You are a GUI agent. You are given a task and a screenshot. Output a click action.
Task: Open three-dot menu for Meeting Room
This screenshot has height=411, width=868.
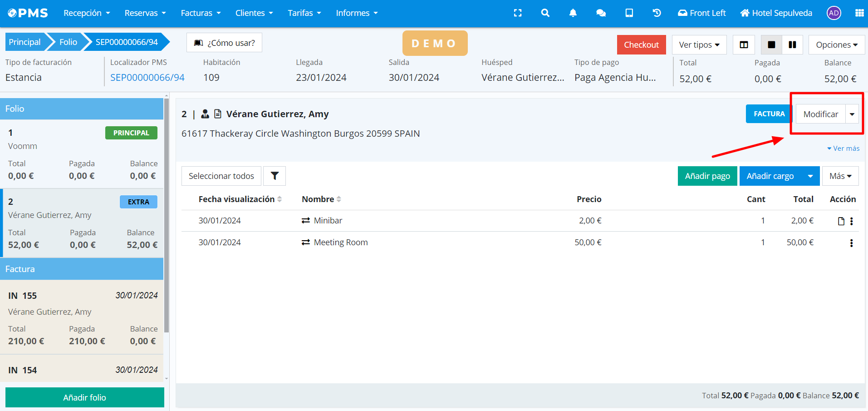851,243
